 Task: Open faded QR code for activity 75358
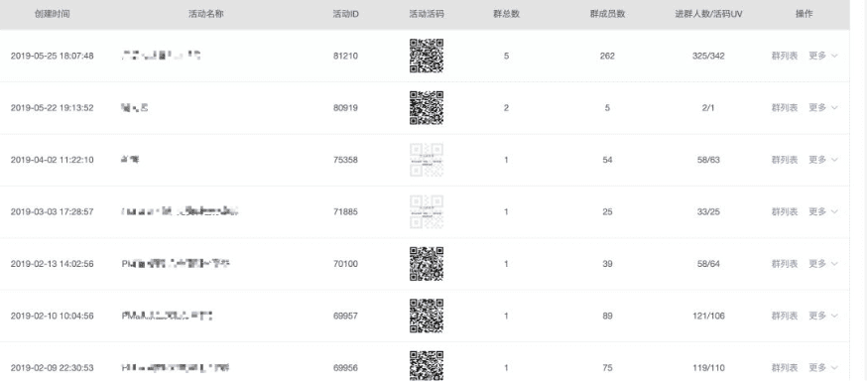click(x=427, y=160)
